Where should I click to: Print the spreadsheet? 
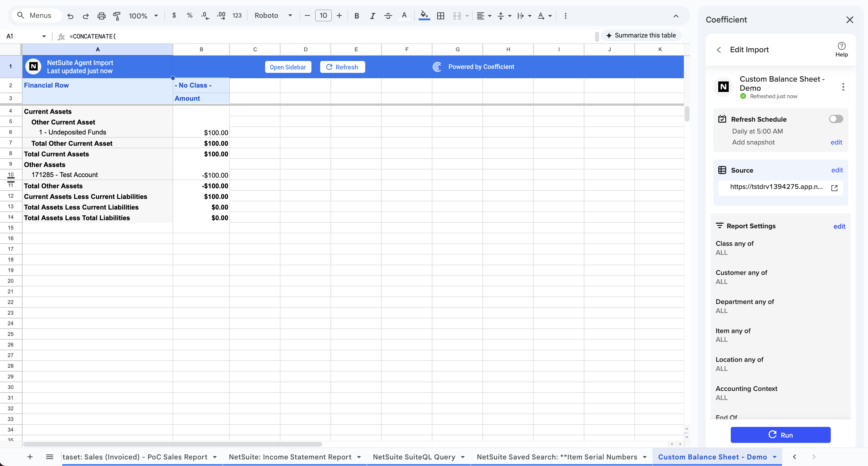[101, 16]
